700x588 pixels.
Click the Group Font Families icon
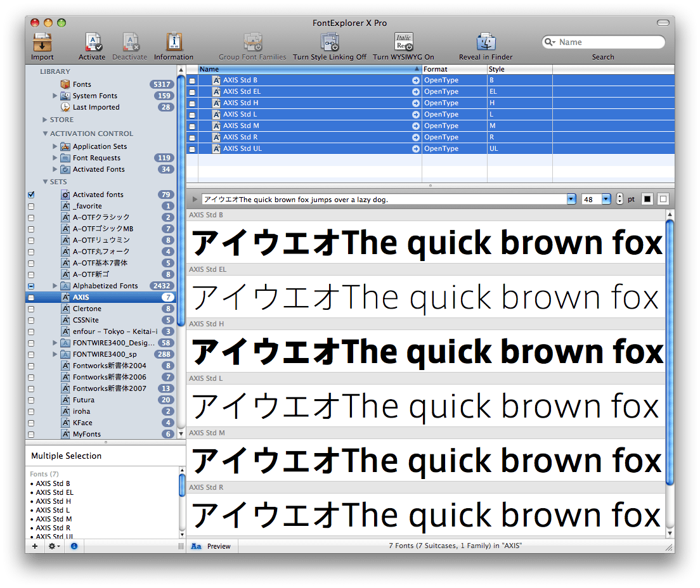[253, 42]
